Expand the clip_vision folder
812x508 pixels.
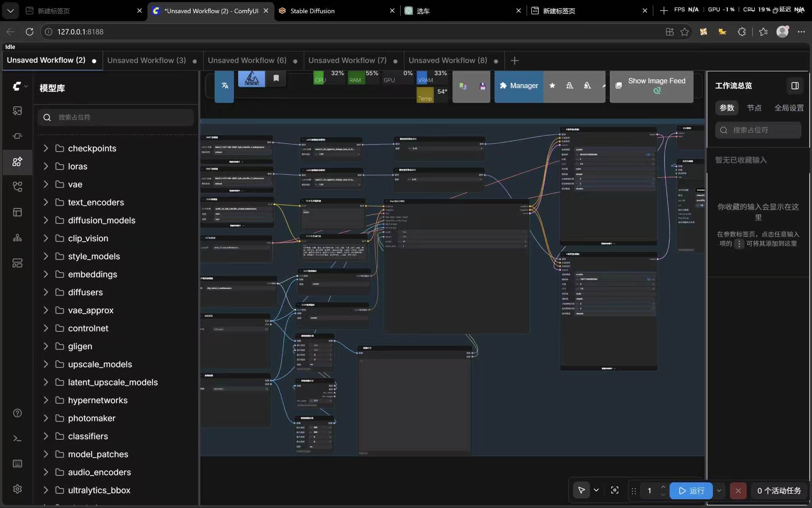[x=46, y=238]
